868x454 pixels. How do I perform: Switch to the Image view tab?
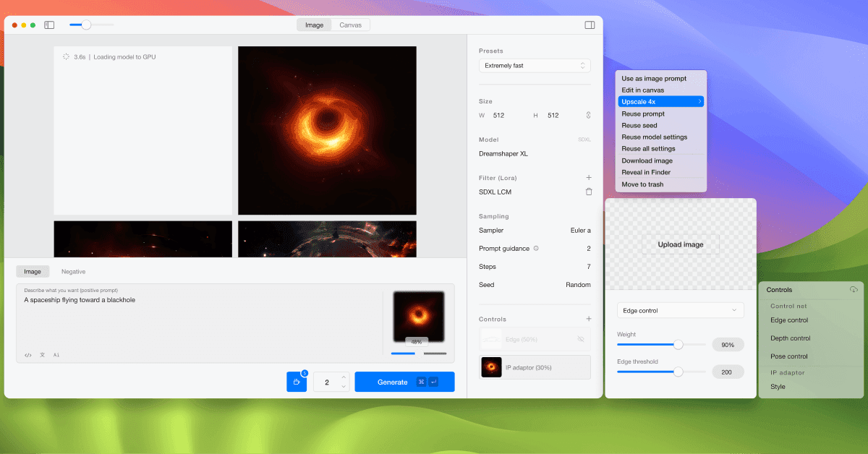pyautogui.click(x=315, y=25)
